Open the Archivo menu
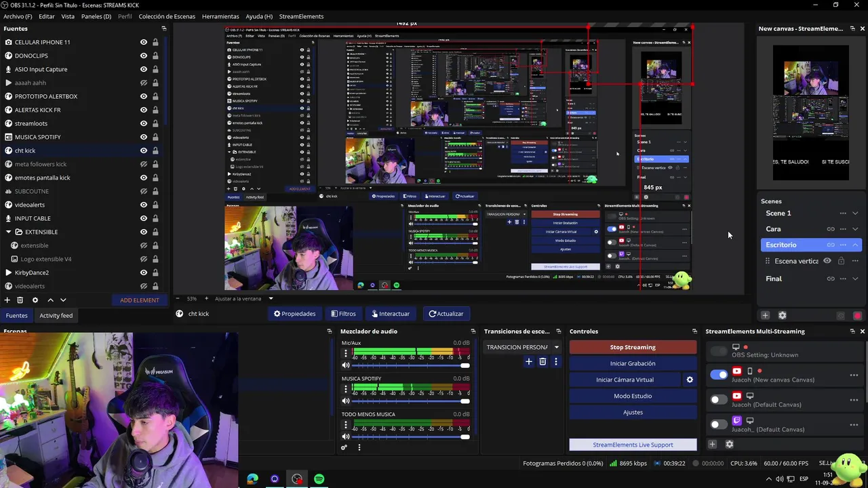Image resolution: width=868 pixels, height=488 pixels. click(18, 16)
